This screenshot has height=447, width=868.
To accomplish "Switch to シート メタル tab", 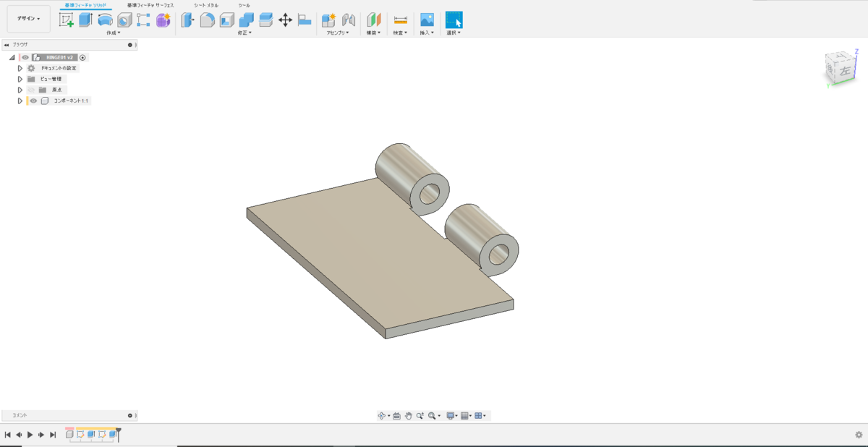I will (x=205, y=5).
